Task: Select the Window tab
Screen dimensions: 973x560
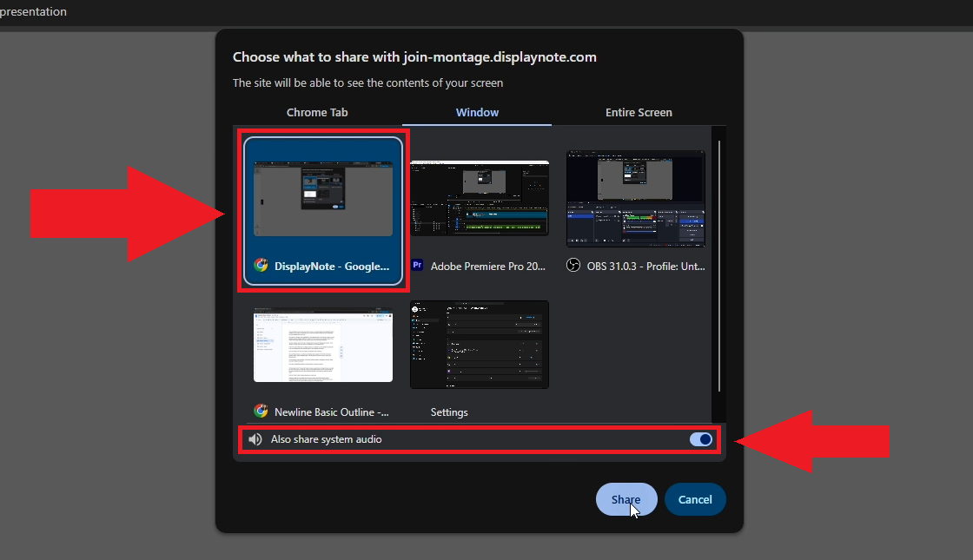Action: point(477,112)
